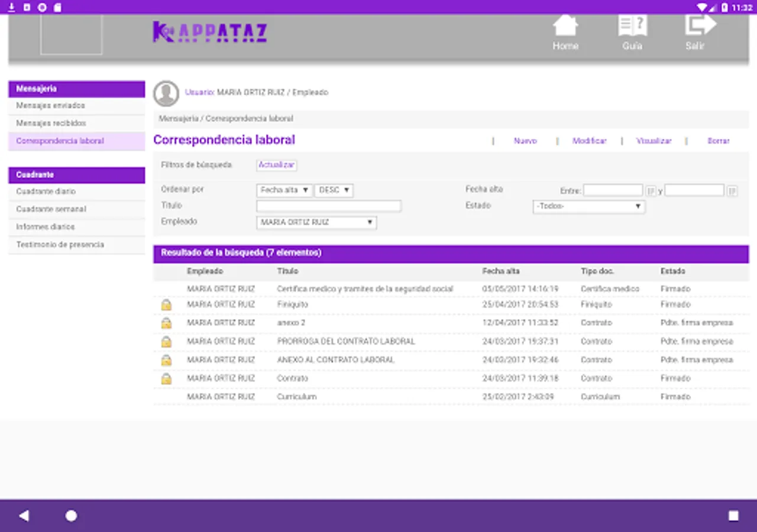Image resolution: width=757 pixels, height=532 pixels.
Task: Open calendar picker for end date
Action: click(732, 190)
